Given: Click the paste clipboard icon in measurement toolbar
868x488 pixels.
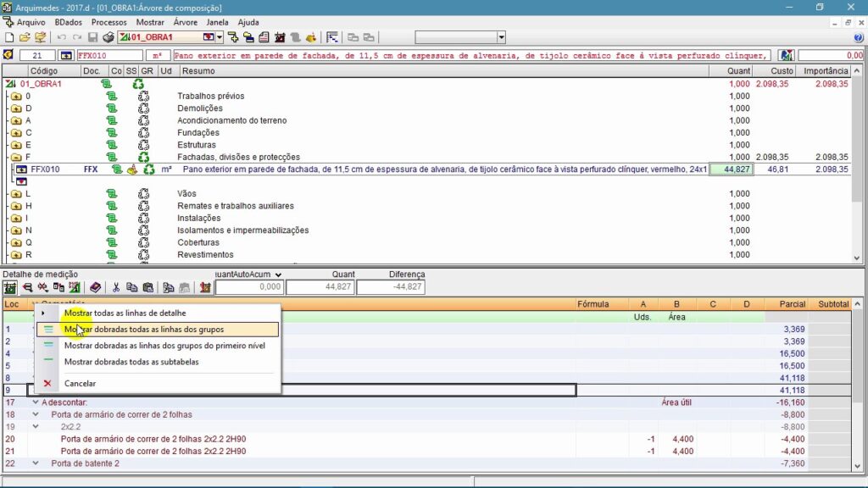Looking at the screenshot, I should 147,287.
